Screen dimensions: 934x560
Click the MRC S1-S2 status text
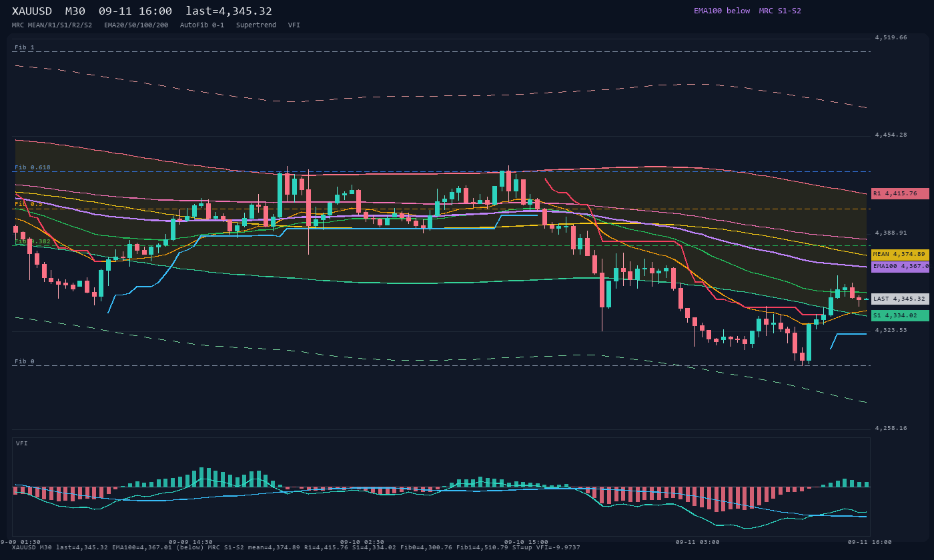[x=780, y=11]
